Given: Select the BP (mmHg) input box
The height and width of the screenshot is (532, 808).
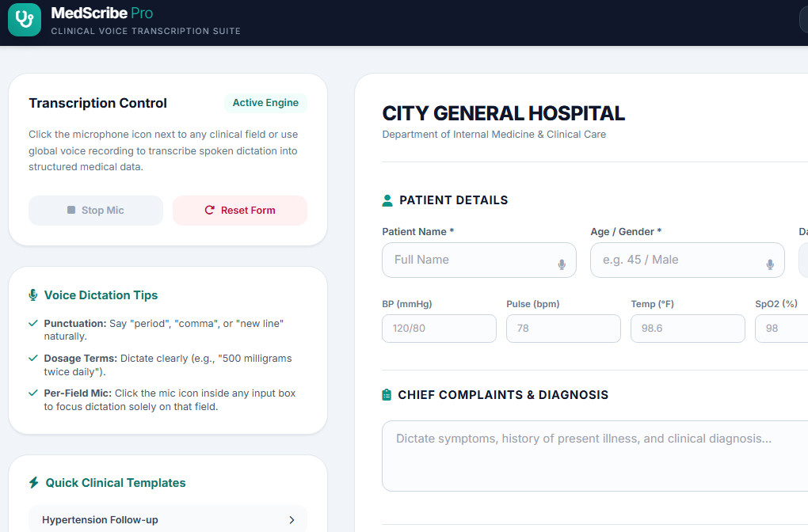Looking at the screenshot, I should 439,329.
